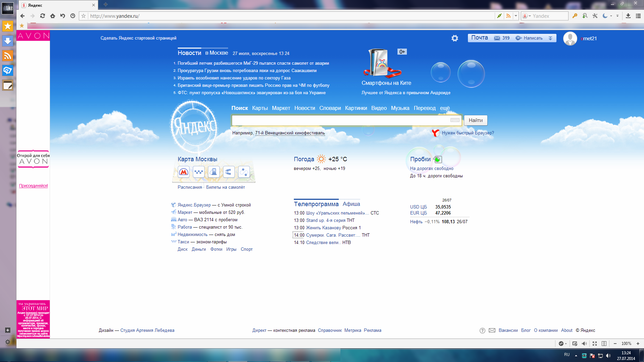Reopen the last closed tab with undo arrow

click(63, 16)
